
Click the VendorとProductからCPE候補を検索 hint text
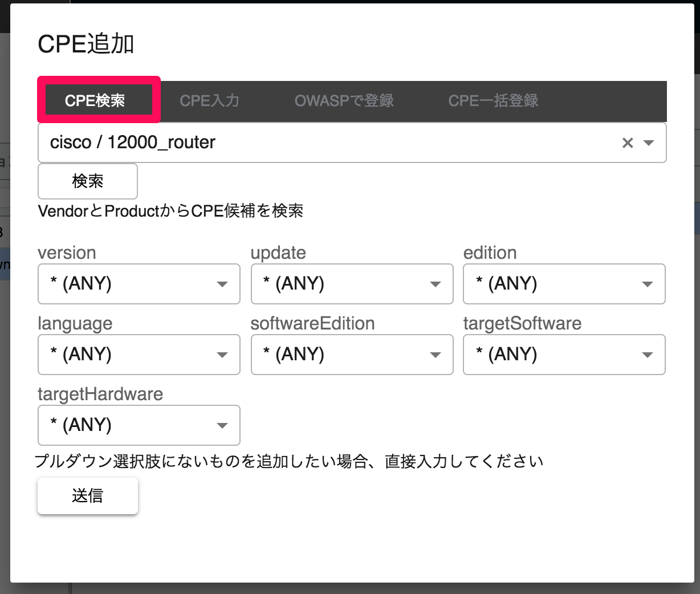click(x=170, y=211)
